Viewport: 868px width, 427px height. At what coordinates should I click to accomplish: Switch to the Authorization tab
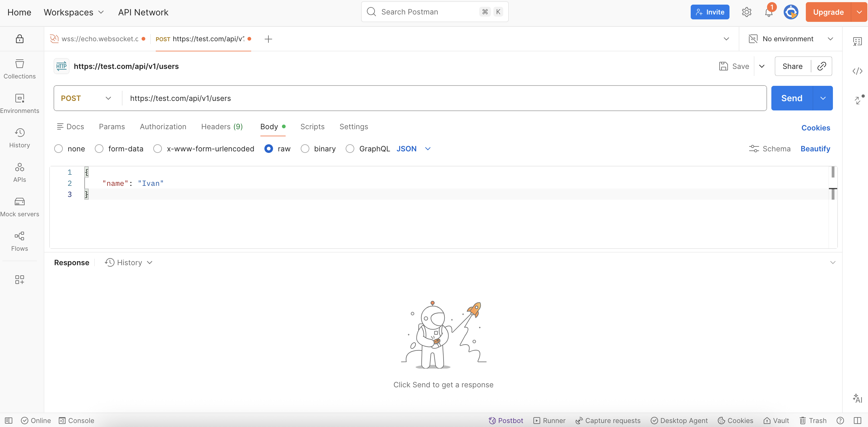163,127
